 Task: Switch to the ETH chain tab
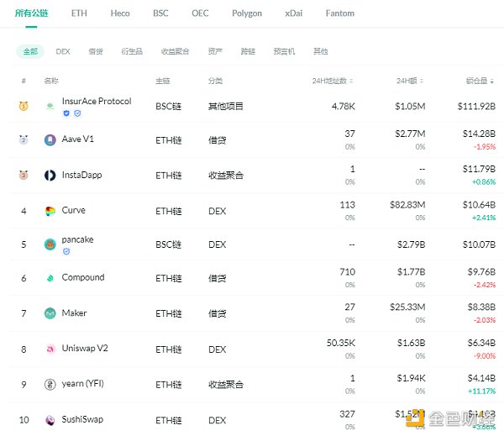coord(79,13)
